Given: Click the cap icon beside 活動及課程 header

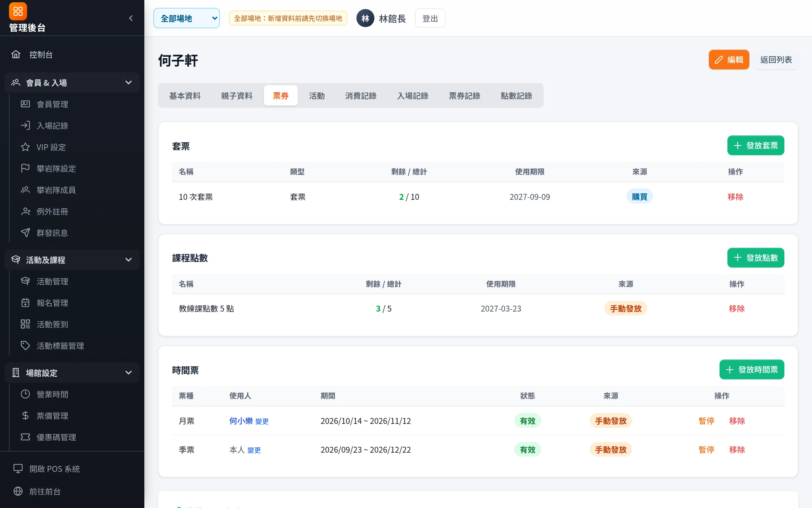Looking at the screenshot, I should (x=16, y=260).
